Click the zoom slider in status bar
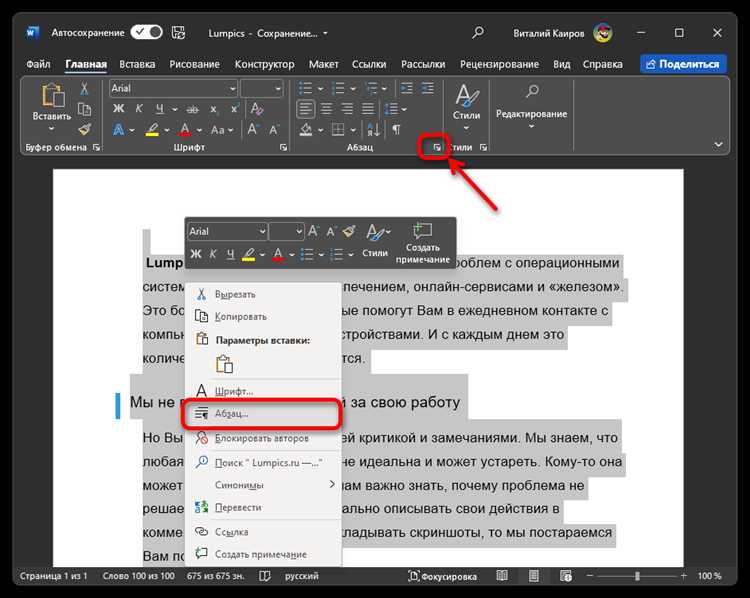Image resolution: width=750 pixels, height=598 pixels. [637, 576]
